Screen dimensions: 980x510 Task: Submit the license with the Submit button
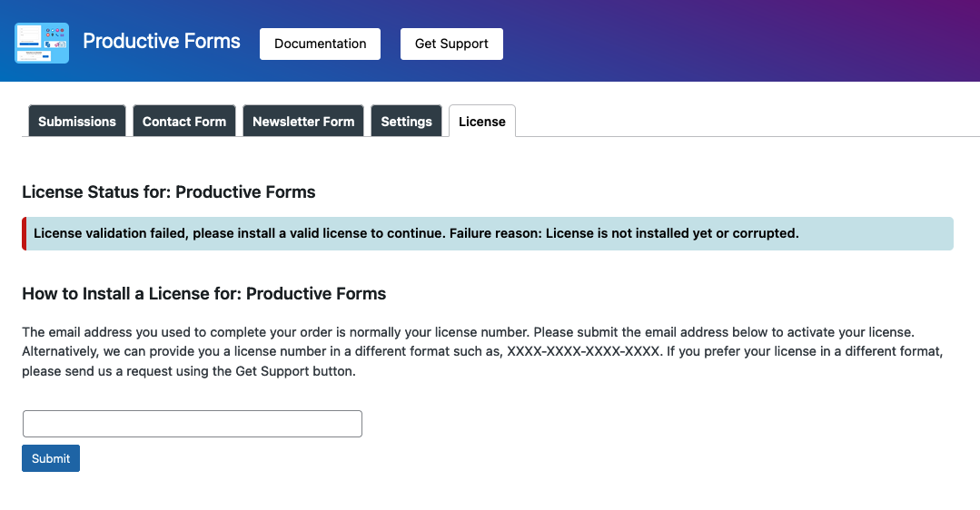tap(51, 458)
